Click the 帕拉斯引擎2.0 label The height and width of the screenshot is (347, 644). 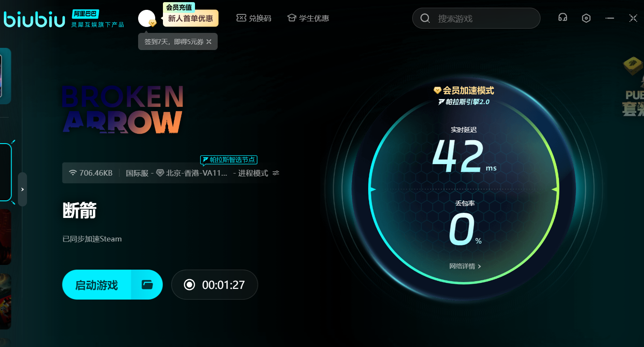pyautogui.click(x=464, y=102)
